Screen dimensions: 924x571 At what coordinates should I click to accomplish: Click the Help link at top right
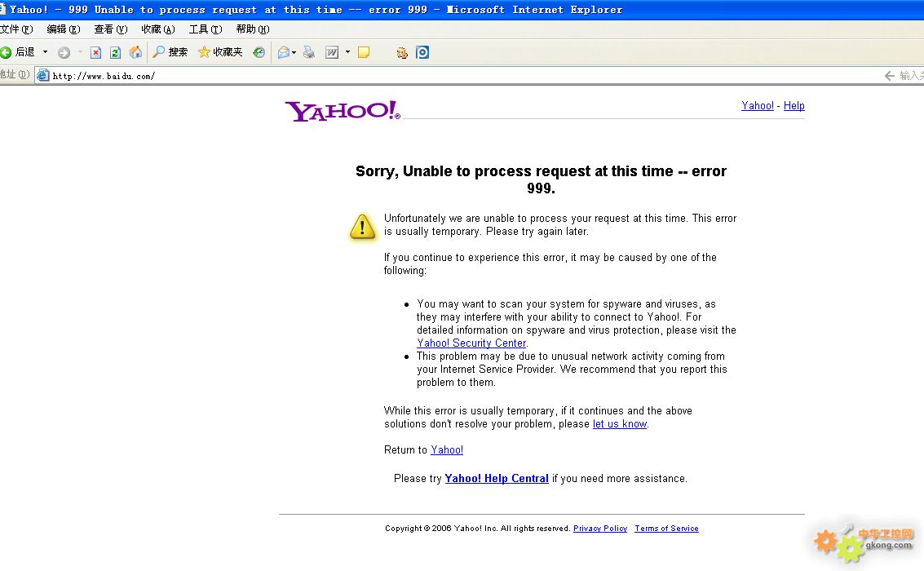pyautogui.click(x=794, y=105)
